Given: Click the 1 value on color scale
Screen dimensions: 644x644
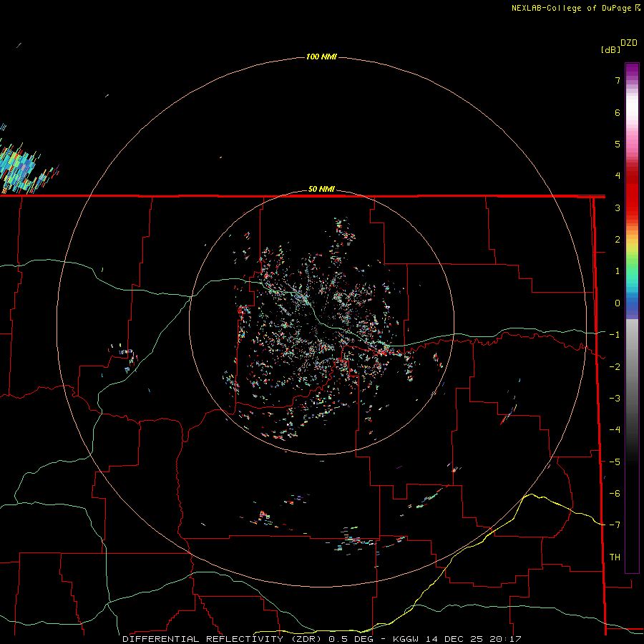Looking at the screenshot, I should 618,271.
